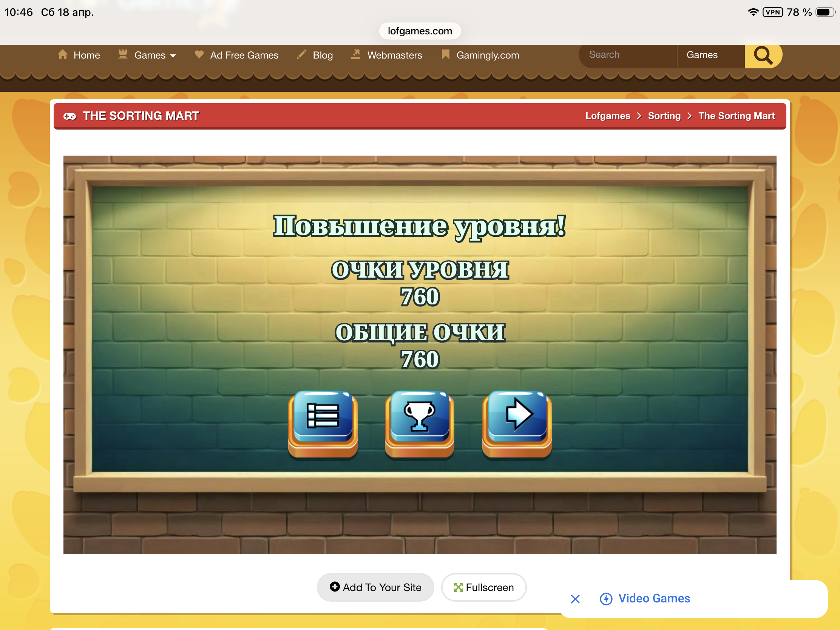Screen dimensions: 840x630
Task: Close the Video Games ad banner
Action: tap(575, 599)
